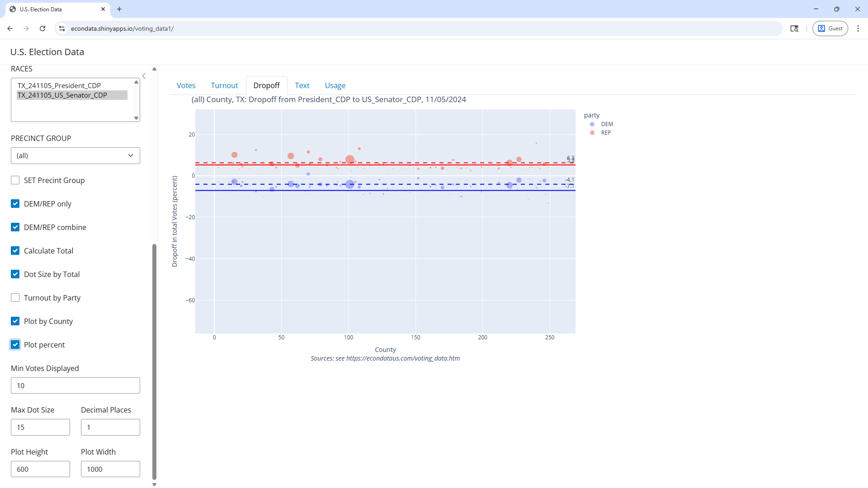This screenshot has height=488, width=868.
Task: Collapse the sidebar with the chevron
Action: pos(144,76)
